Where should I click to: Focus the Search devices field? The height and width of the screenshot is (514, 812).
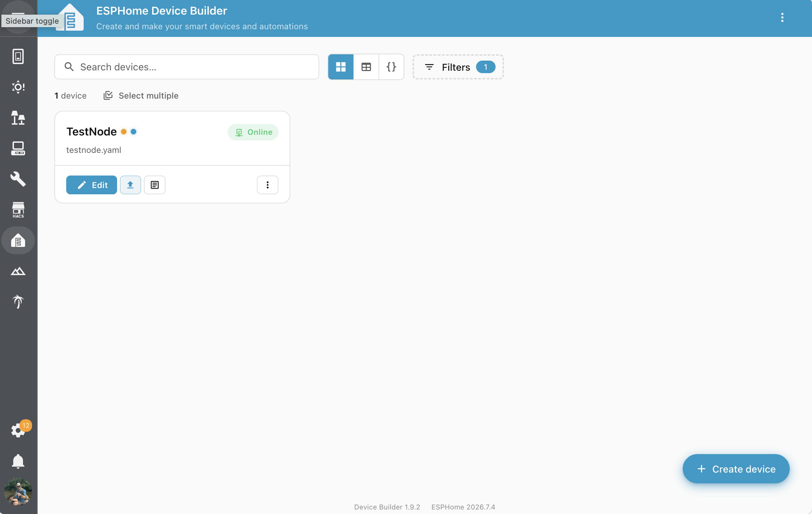(187, 67)
